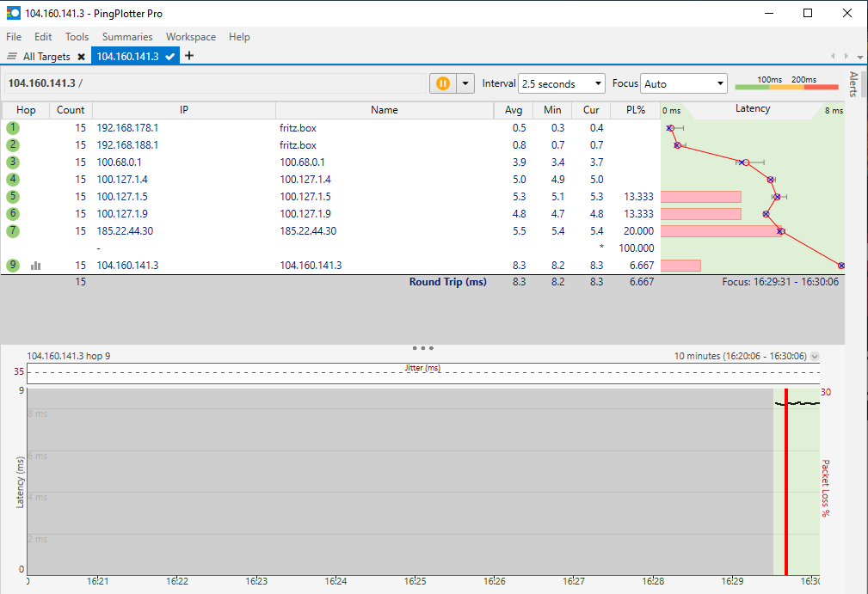868x594 pixels.
Task: Open the File menu
Action: click(14, 36)
